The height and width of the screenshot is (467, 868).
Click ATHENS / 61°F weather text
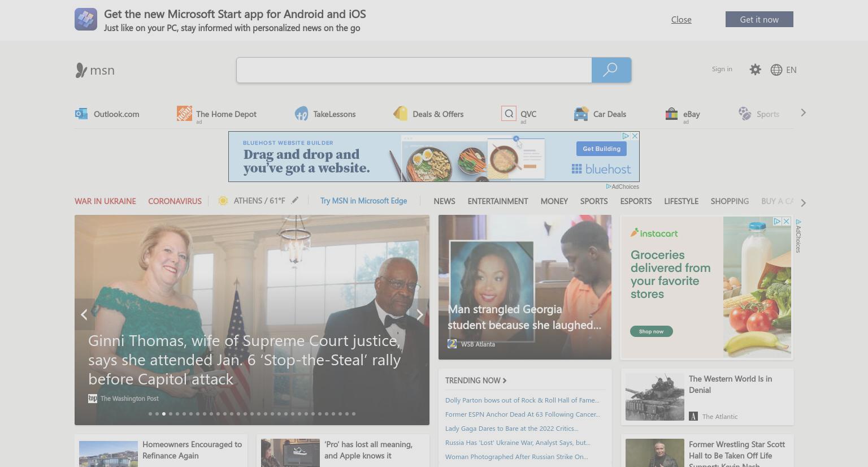(259, 201)
